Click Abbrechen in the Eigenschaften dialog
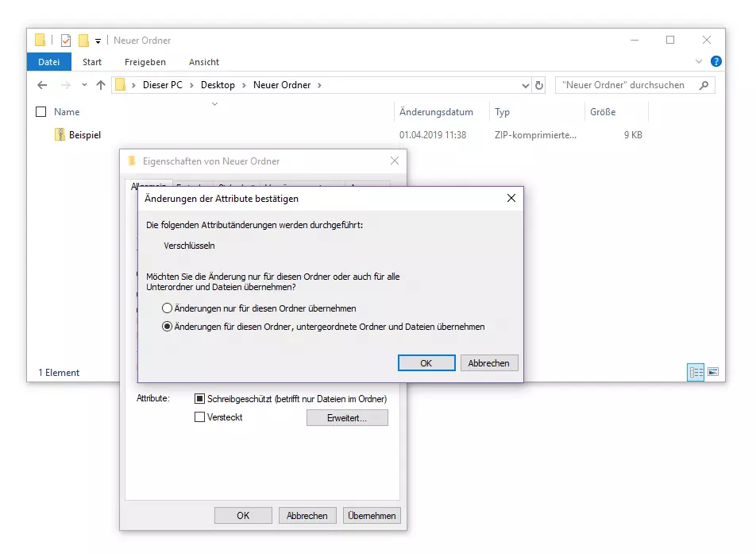 click(307, 515)
